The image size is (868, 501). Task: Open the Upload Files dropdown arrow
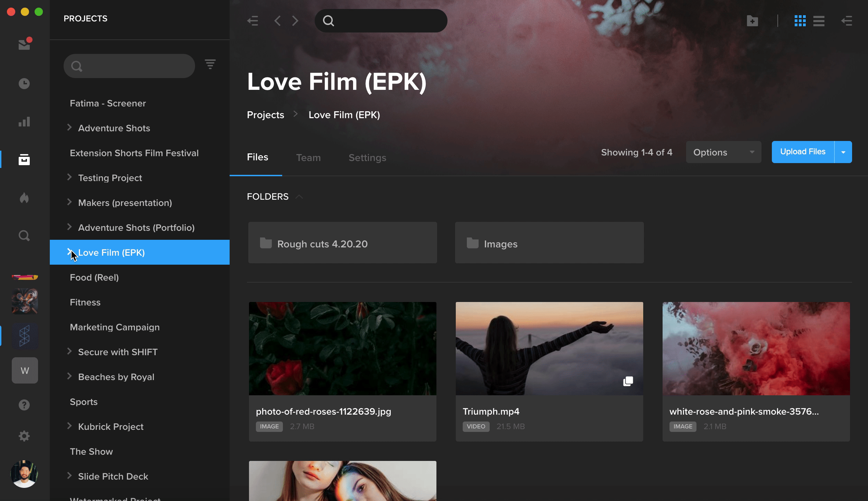(843, 152)
